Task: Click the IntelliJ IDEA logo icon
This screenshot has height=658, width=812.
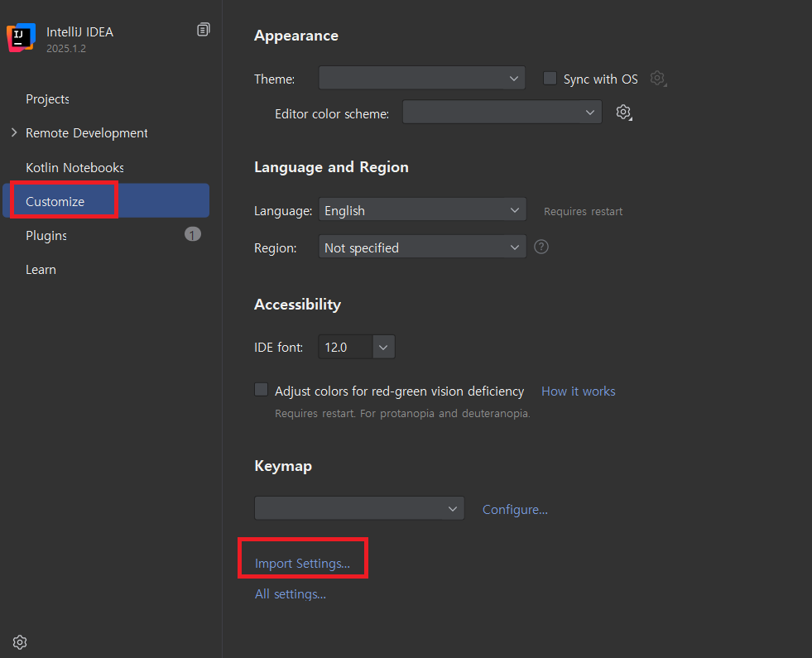Action: coord(21,38)
